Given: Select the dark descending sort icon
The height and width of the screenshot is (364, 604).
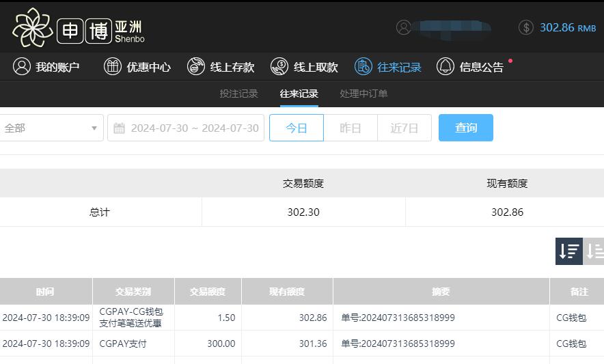Looking at the screenshot, I should click(569, 251).
